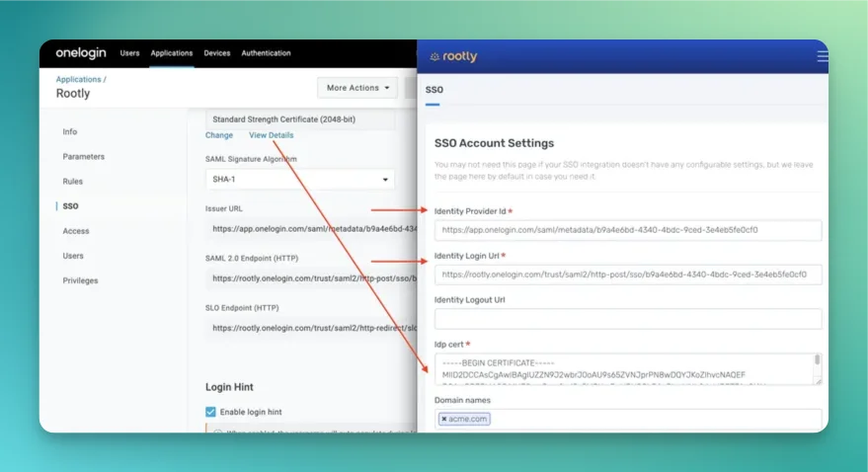The height and width of the screenshot is (472, 868).
Task: Go to Privileges in the sidebar
Action: click(80, 280)
